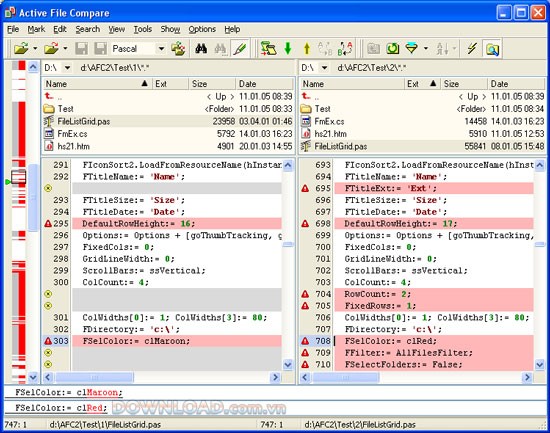Image resolution: width=550 pixels, height=433 pixels.
Task: Click warning triangle marker at line 704
Action: (305, 294)
